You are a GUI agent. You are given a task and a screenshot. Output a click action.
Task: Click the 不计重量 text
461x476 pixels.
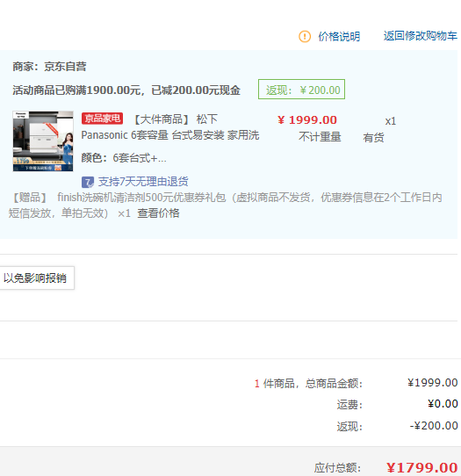320,137
